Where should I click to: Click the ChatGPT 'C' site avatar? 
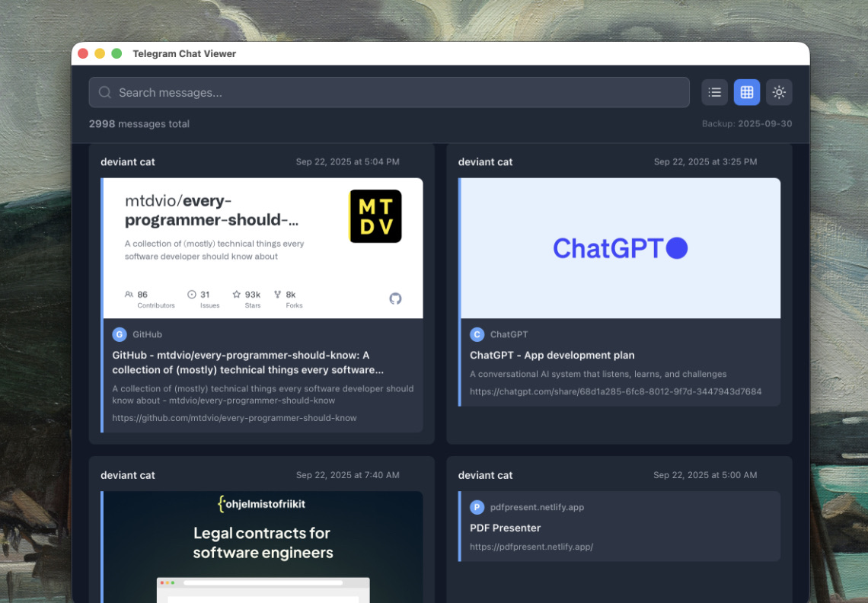(x=477, y=334)
